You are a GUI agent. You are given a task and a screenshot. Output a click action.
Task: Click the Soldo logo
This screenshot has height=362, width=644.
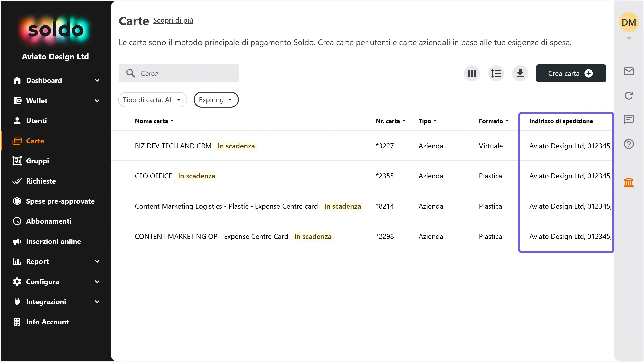[55, 30]
